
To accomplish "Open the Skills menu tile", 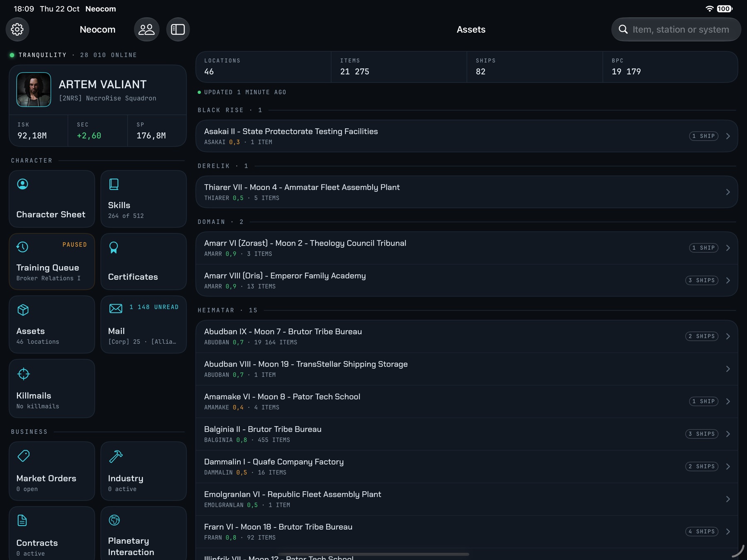I will click(144, 199).
